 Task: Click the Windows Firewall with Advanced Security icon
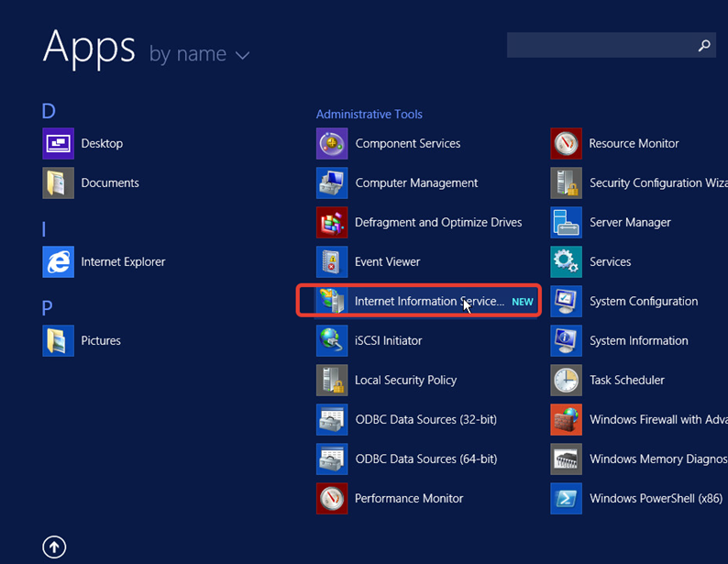point(566,420)
